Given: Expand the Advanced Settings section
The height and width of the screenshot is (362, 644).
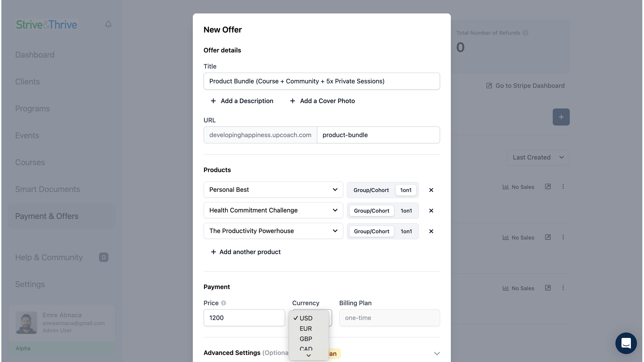Looking at the screenshot, I should pyautogui.click(x=436, y=353).
